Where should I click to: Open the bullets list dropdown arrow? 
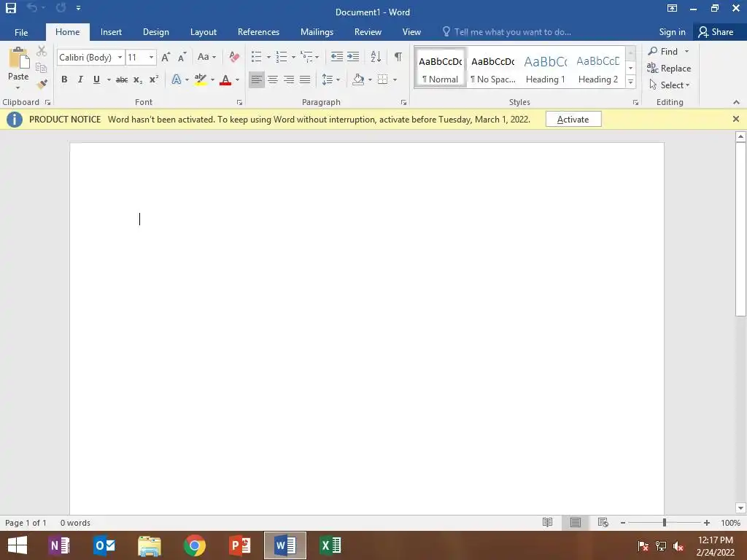tap(268, 57)
